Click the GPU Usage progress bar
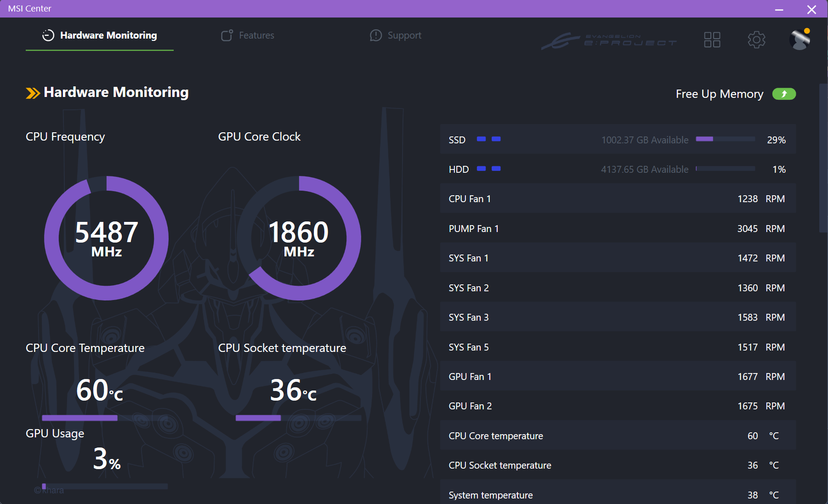This screenshot has height=504, width=828. pos(105,486)
